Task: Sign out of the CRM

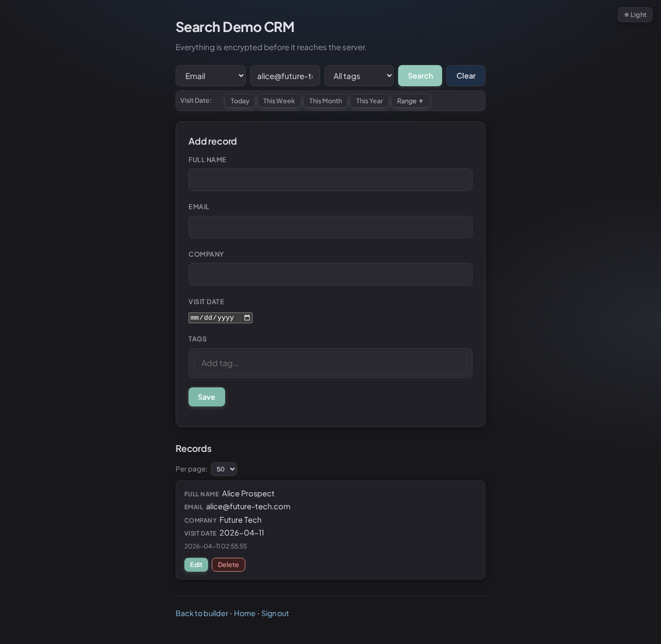Action: [x=275, y=613]
